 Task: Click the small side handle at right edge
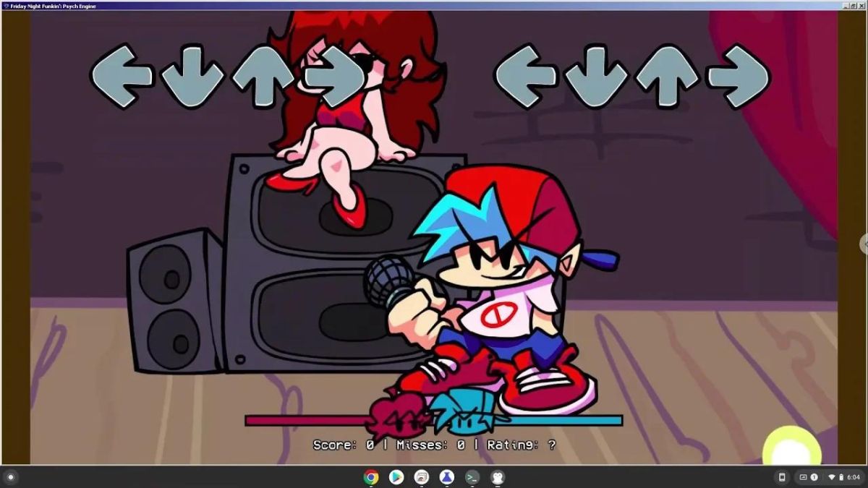[864, 244]
